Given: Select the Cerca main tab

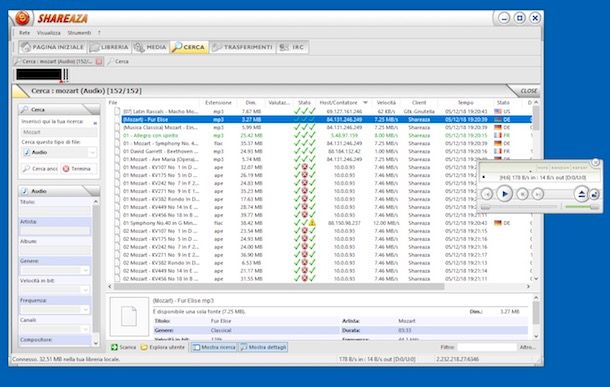Looking at the screenshot, I should [x=189, y=47].
